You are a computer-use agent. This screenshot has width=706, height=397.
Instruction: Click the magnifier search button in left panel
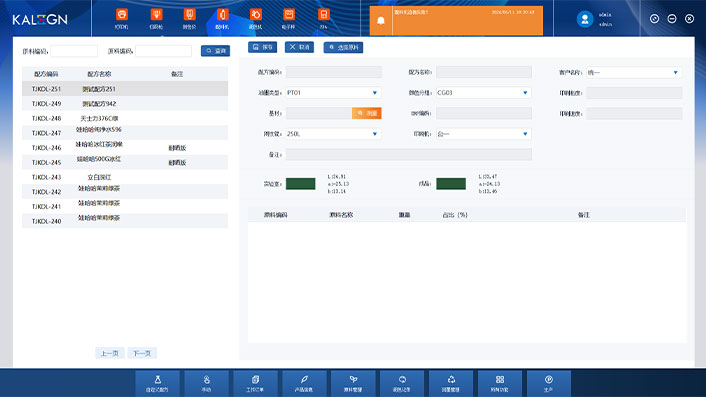click(215, 51)
